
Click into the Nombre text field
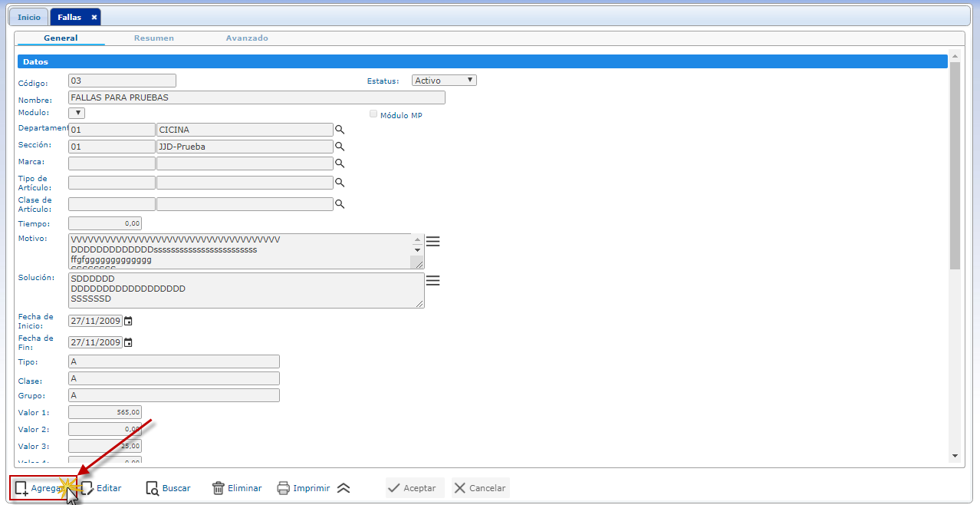click(x=256, y=97)
